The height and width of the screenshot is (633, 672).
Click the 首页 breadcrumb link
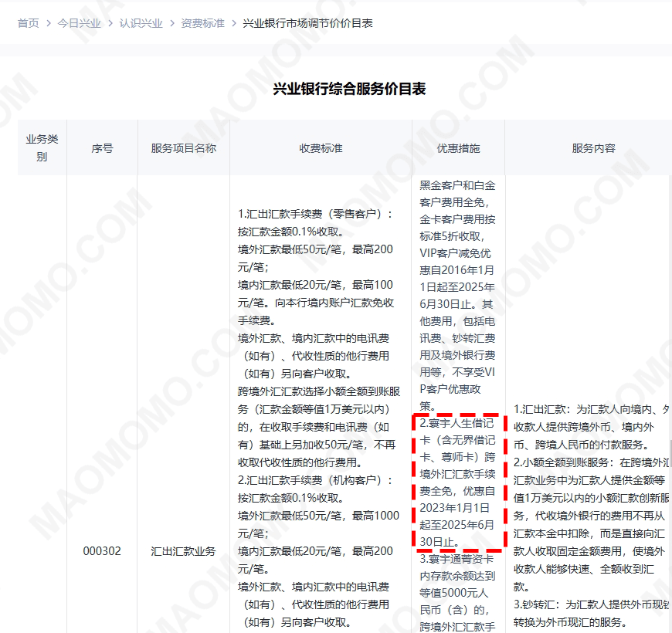pyautogui.click(x=28, y=23)
